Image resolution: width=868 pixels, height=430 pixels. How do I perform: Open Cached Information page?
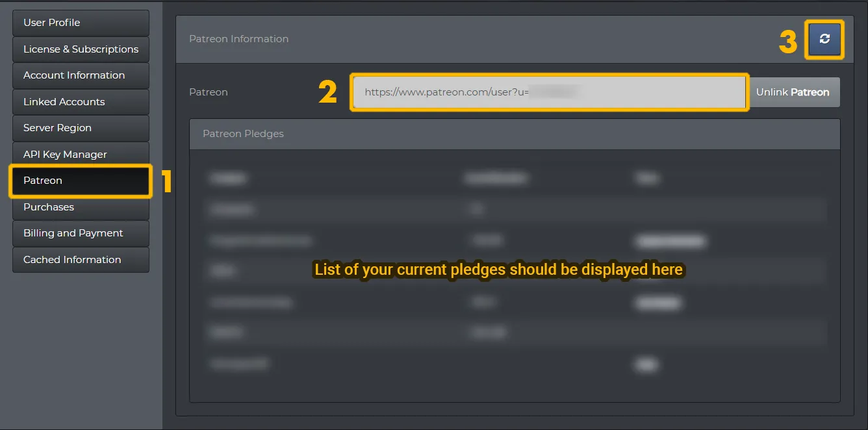coord(81,260)
